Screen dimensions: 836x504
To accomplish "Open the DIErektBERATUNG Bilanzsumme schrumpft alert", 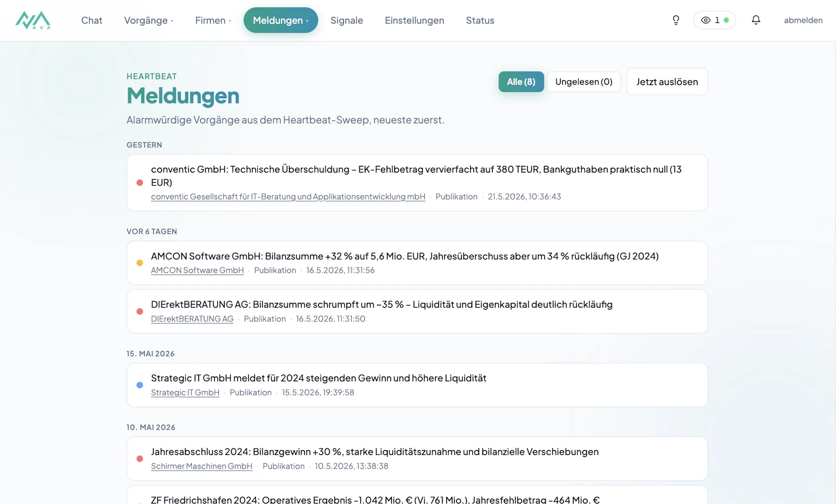I will click(417, 311).
